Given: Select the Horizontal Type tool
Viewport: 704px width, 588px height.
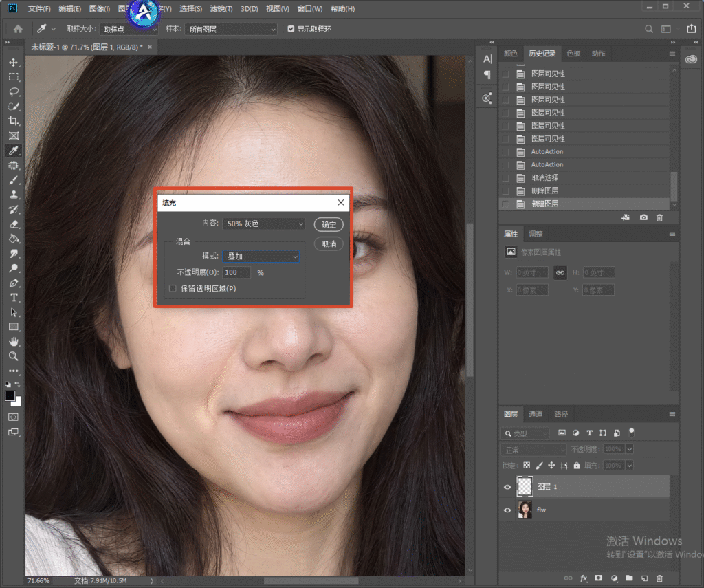Looking at the screenshot, I should pos(14,297).
